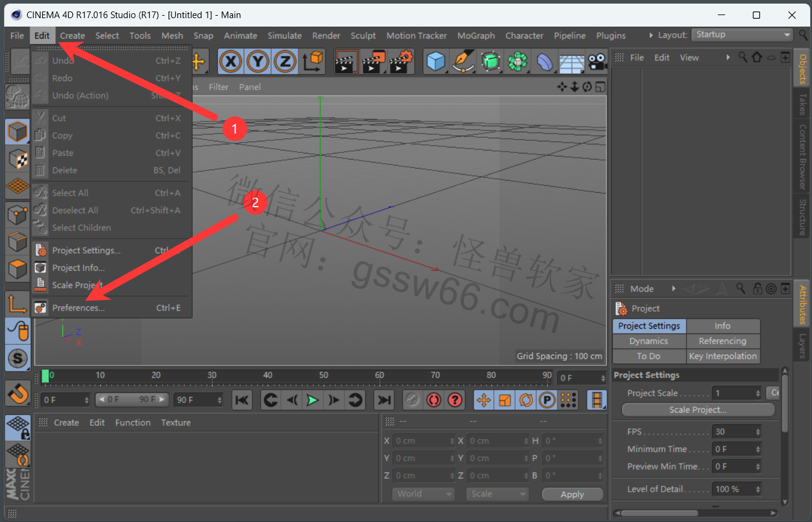Click the Apply button
This screenshot has height=522, width=812.
(572, 494)
